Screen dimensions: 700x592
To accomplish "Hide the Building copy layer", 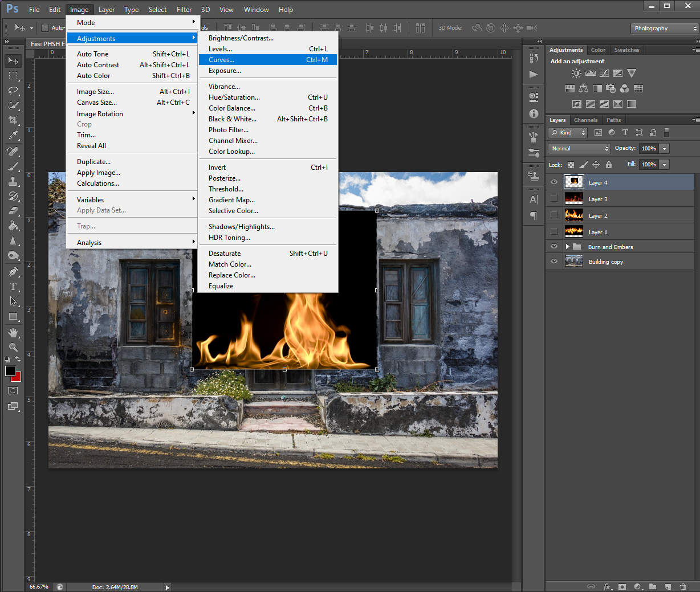I will [x=554, y=262].
